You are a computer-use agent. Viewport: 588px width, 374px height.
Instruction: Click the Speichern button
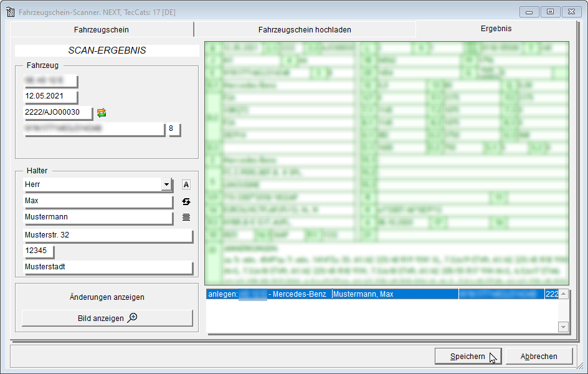(x=468, y=357)
